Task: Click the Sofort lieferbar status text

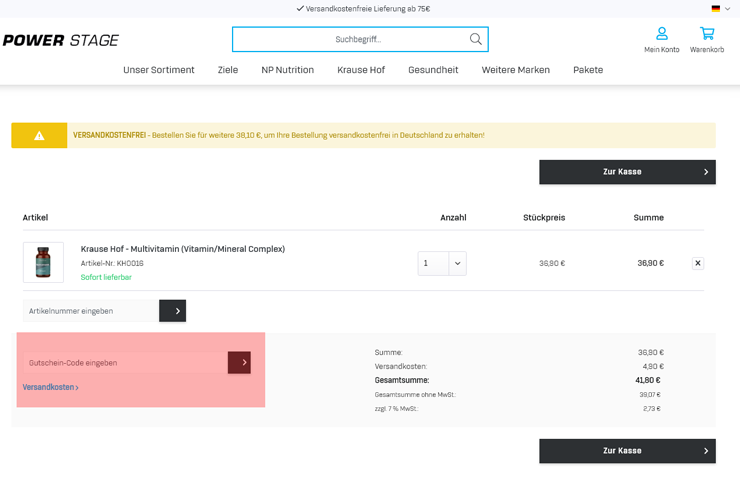Action: pos(106,277)
